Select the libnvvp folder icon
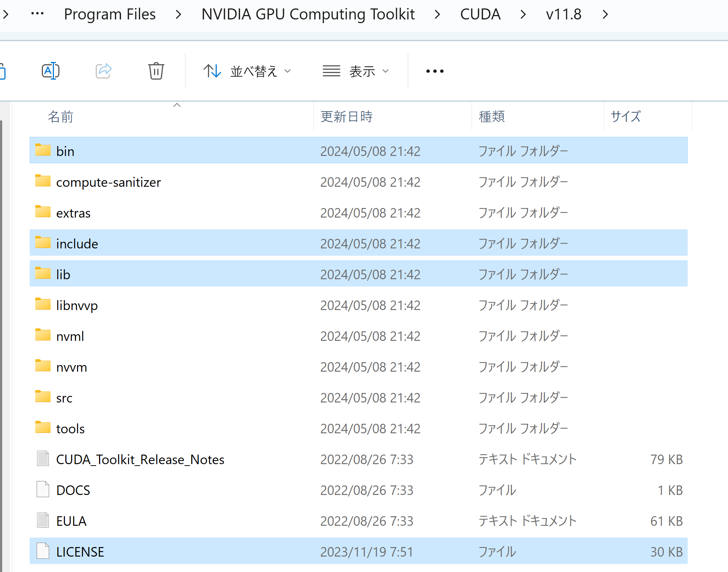This screenshot has width=728, height=572. [43, 304]
